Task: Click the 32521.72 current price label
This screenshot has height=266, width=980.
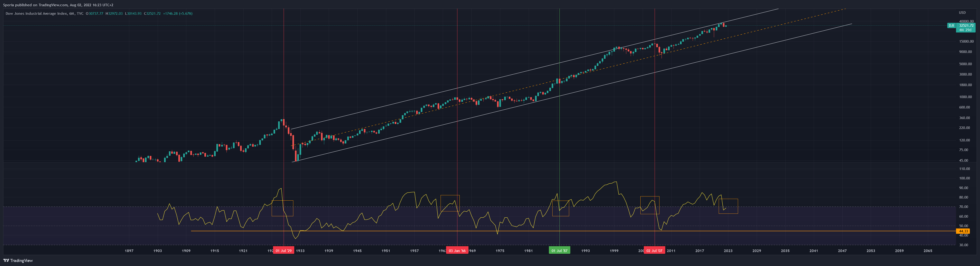Action: (x=966, y=26)
